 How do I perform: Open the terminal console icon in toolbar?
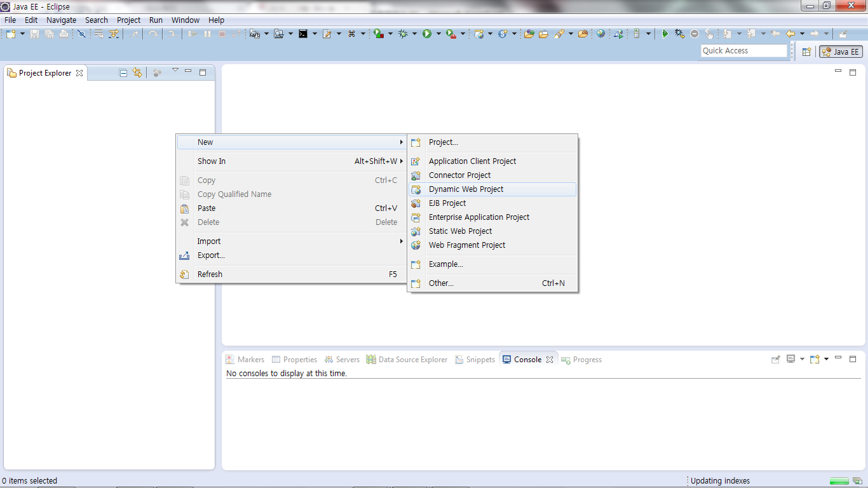(x=303, y=34)
